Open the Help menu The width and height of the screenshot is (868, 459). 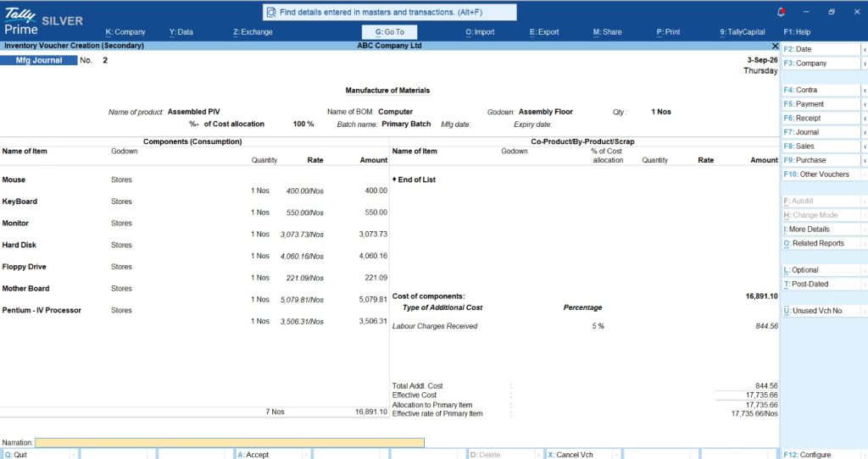(x=797, y=32)
